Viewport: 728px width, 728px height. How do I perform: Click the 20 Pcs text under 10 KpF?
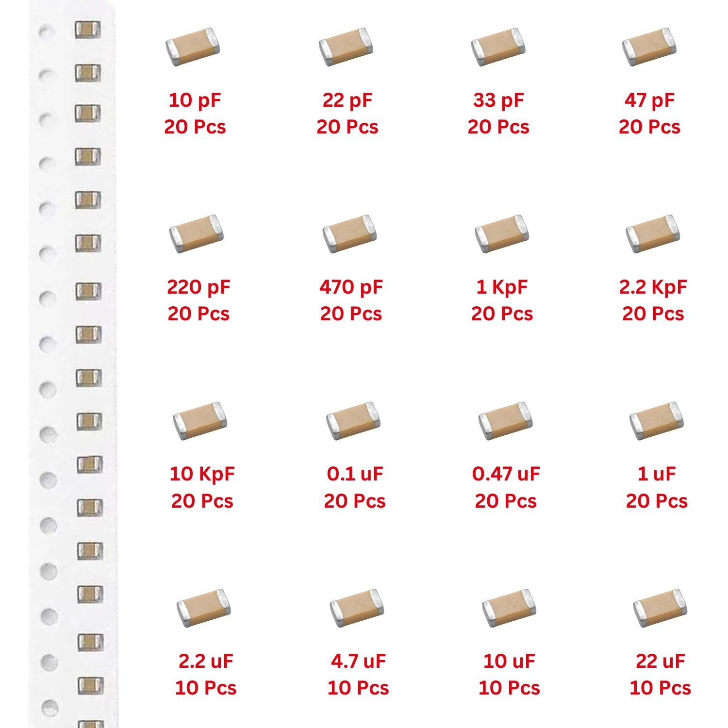pyautogui.click(x=202, y=501)
